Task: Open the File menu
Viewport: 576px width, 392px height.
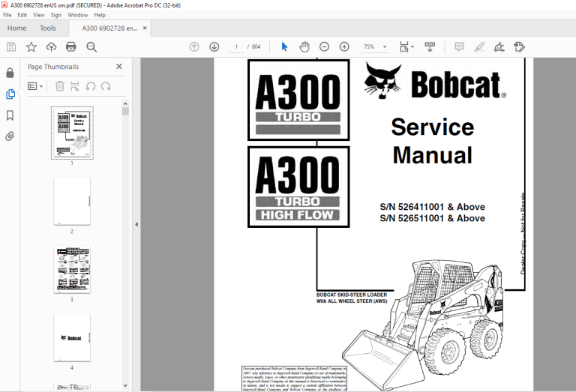Action: tap(7, 15)
